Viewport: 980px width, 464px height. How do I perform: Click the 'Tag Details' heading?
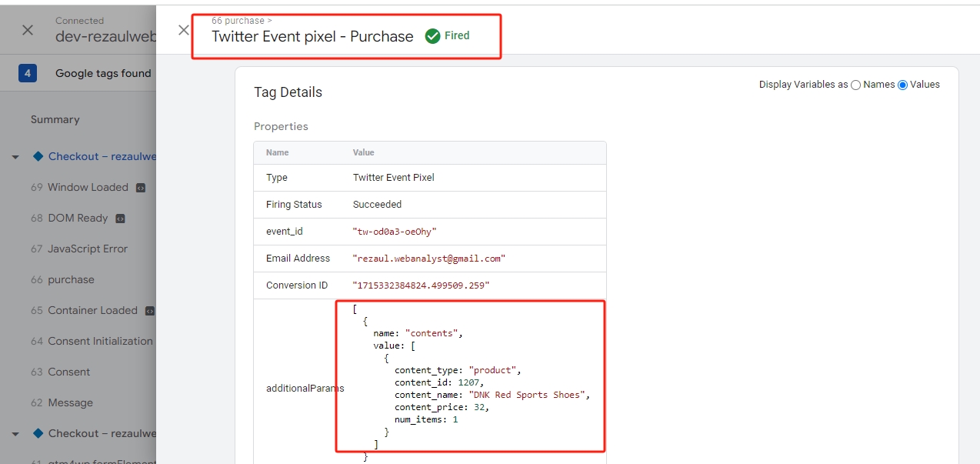[288, 92]
